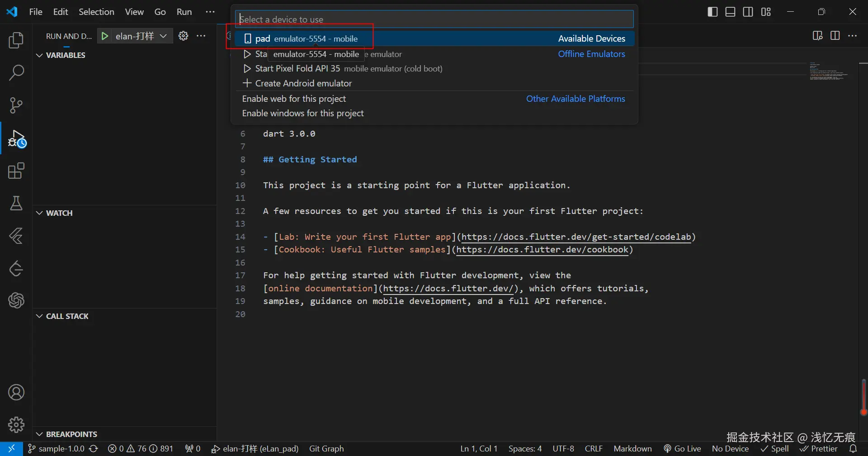Viewport: 868px width, 456px height.
Task: Open the remote window indicator in status bar
Action: click(11, 449)
